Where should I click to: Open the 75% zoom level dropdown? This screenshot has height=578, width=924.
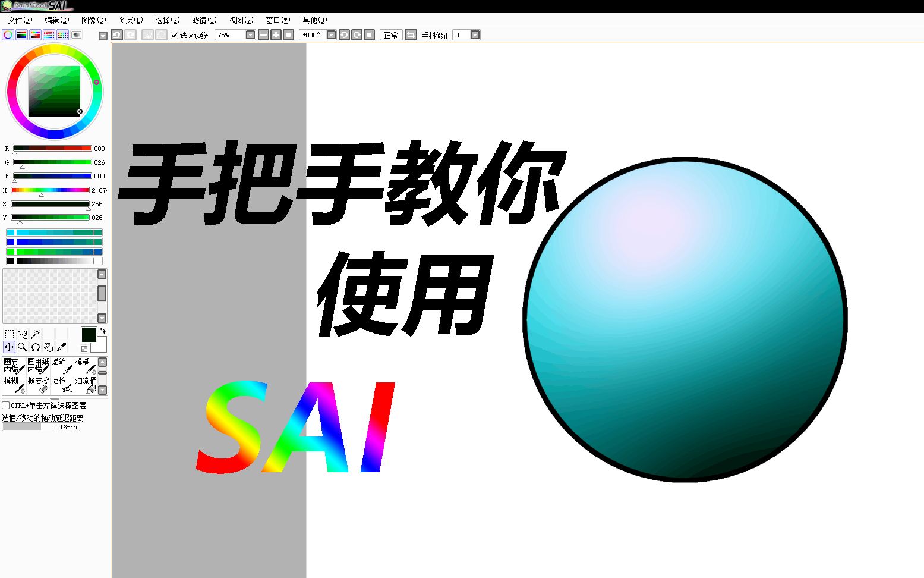pyautogui.click(x=250, y=36)
